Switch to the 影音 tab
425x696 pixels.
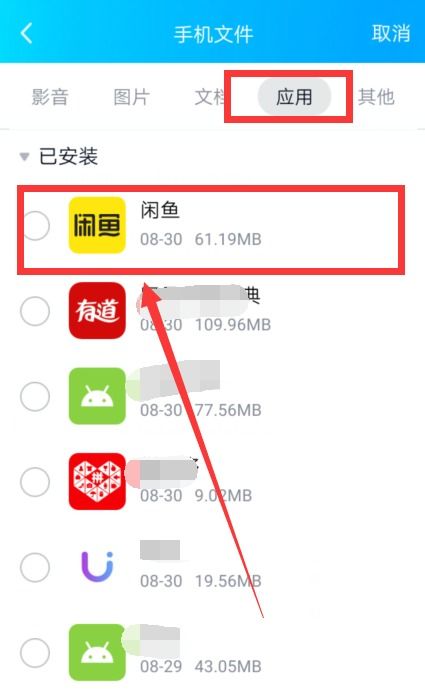[x=50, y=97]
